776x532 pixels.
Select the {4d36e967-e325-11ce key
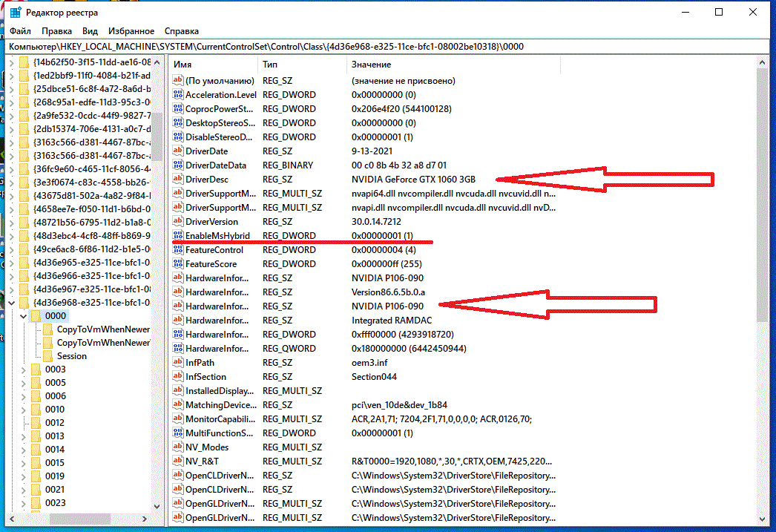(x=91, y=289)
